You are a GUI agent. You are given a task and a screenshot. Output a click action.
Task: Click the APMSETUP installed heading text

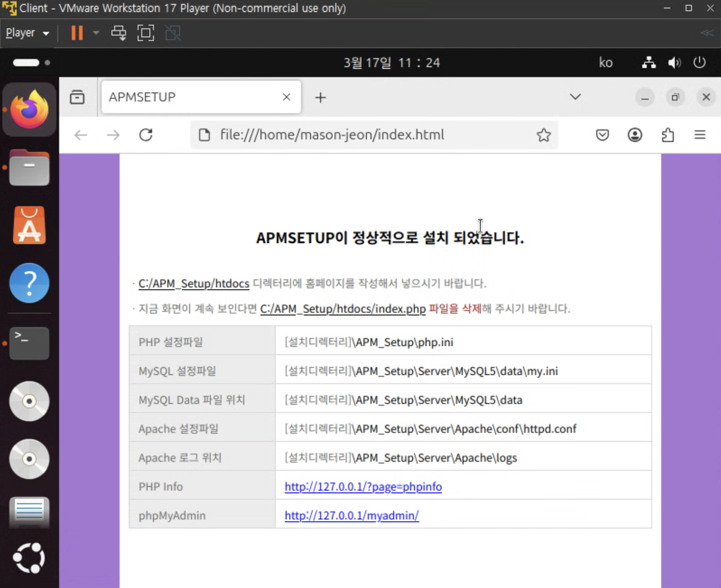[390, 238]
